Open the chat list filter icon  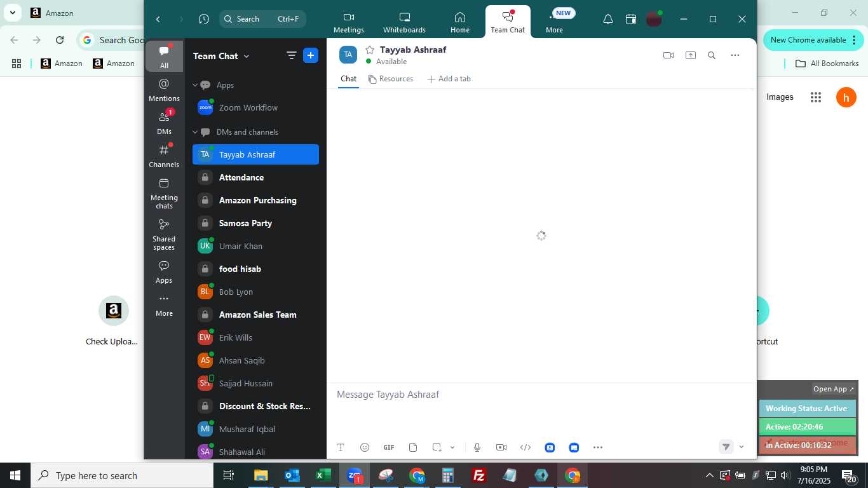click(292, 56)
